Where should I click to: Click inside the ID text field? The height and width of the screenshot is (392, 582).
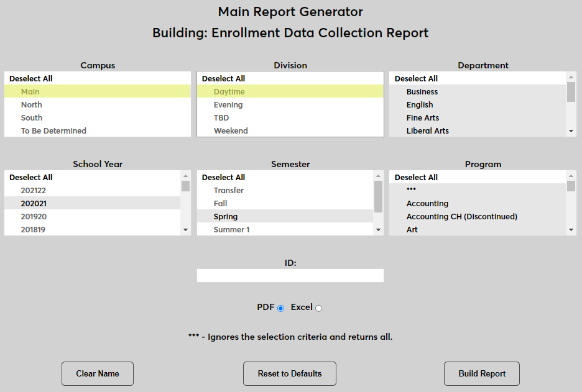click(x=290, y=275)
